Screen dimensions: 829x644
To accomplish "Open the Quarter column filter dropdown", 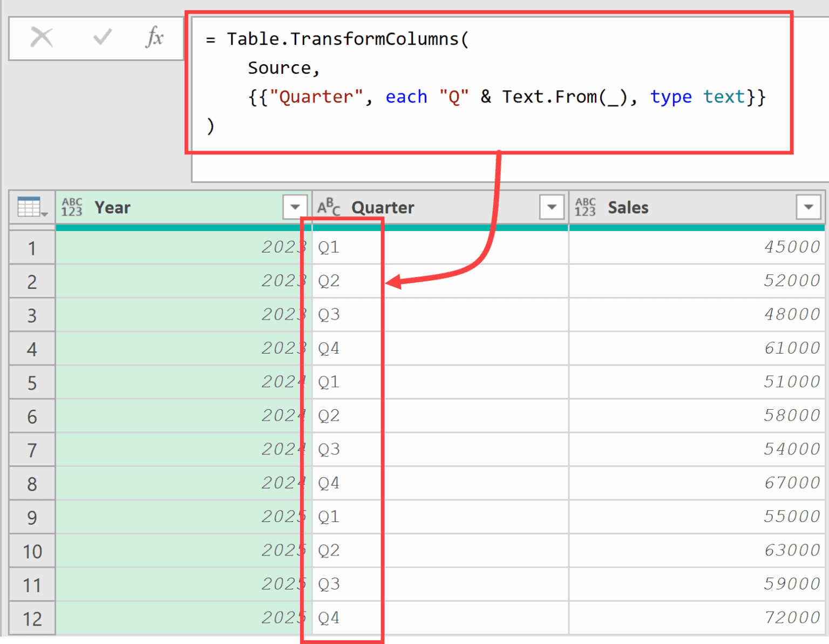I will [551, 207].
